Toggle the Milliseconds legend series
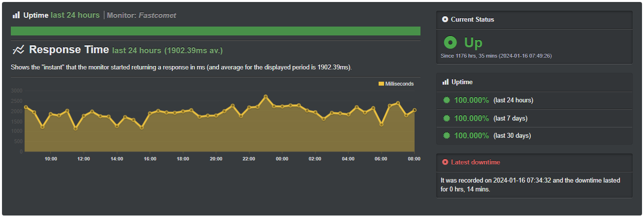644x217 pixels. [x=396, y=84]
